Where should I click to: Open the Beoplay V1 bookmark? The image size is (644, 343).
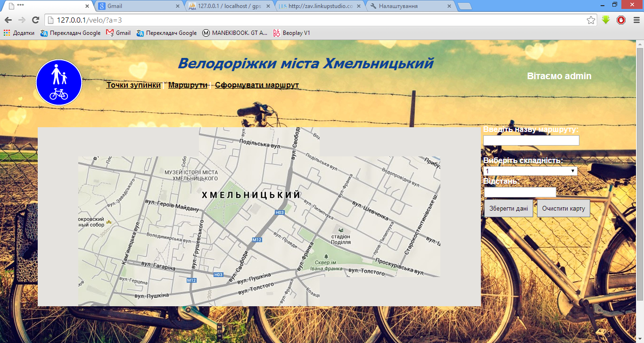(x=292, y=33)
